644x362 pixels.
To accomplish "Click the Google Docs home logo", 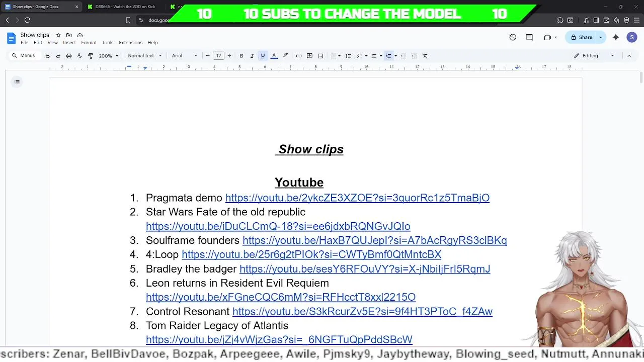I will click(11, 38).
